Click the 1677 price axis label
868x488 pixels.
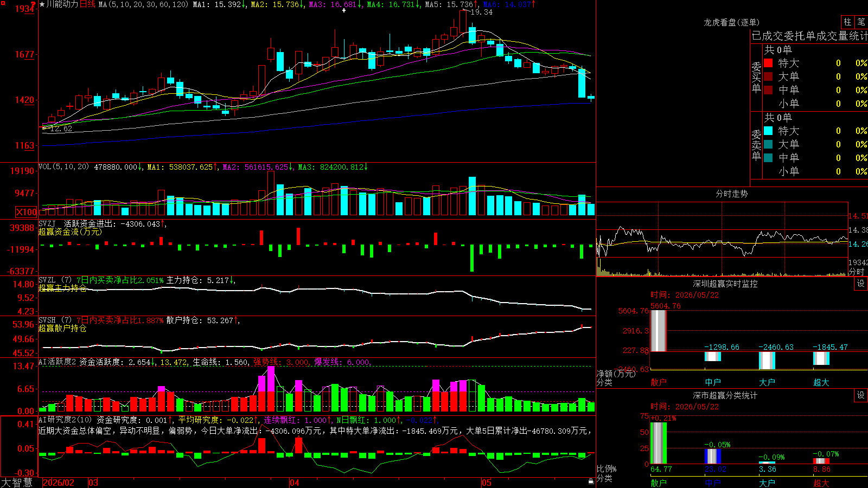24,54
